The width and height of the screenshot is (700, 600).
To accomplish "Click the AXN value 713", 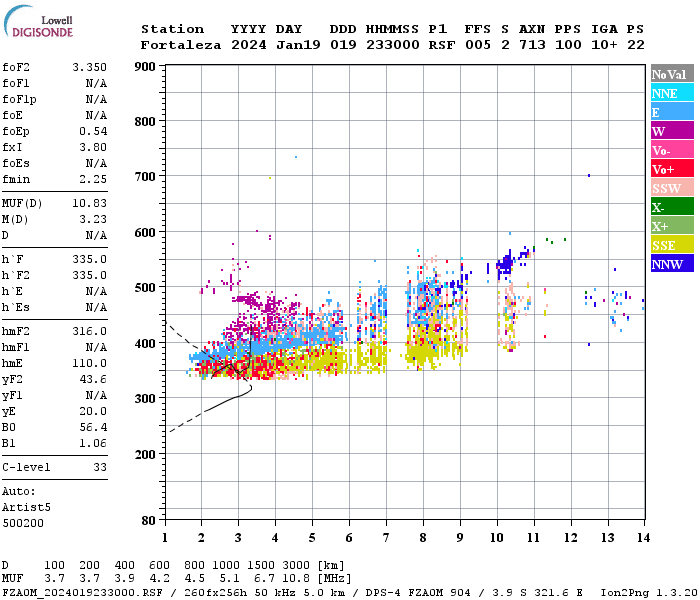I will [532, 45].
